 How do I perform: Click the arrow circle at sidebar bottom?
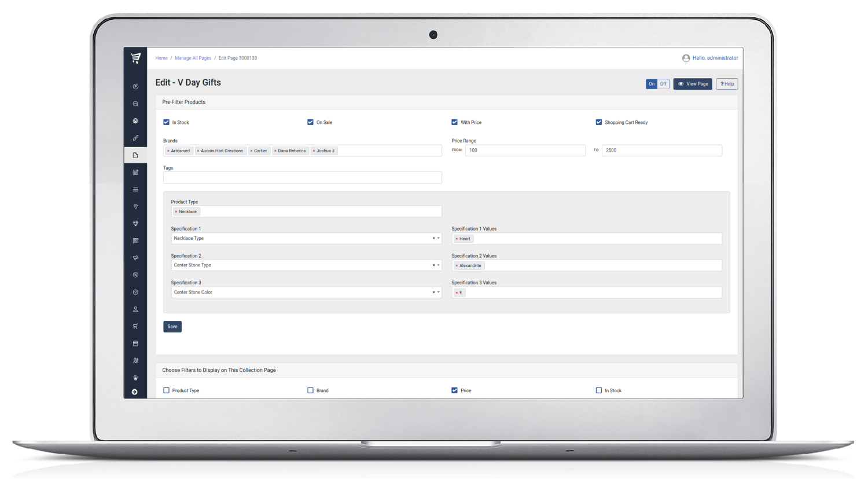pyautogui.click(x=135, y=392)
